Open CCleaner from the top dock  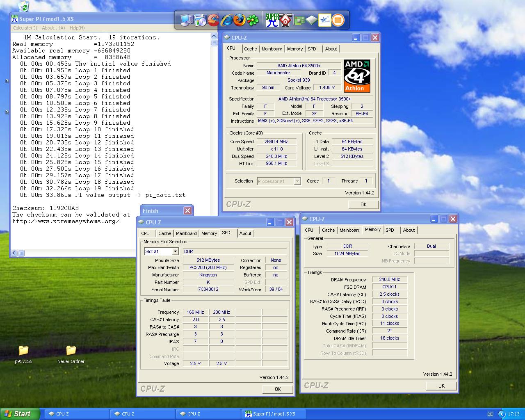[213, 20]
